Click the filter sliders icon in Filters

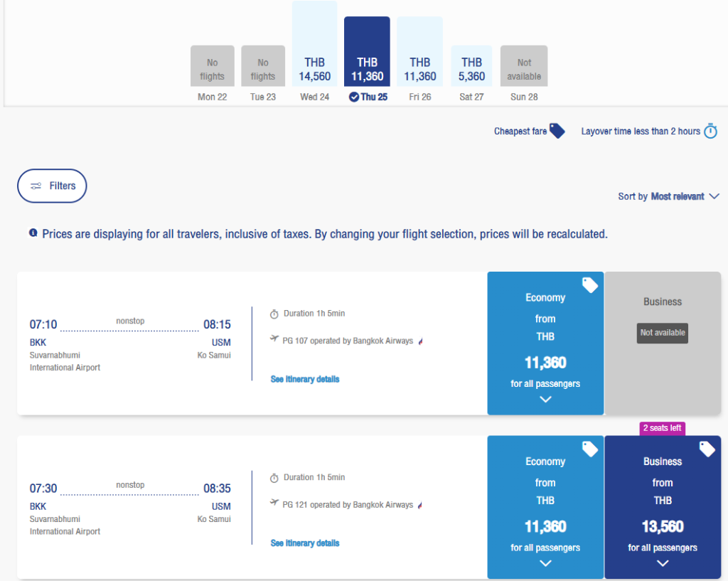click(36, 186)
